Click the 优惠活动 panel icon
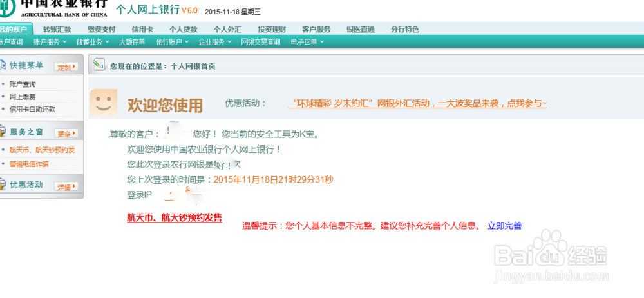Viewport: 644px width, 298px height. (x=3, y=184)
